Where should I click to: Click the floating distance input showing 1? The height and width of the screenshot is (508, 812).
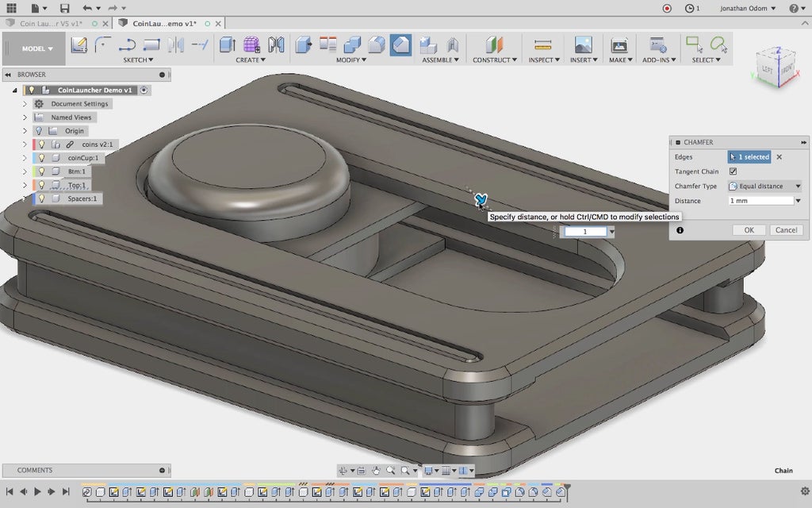(x=585, y=232)
